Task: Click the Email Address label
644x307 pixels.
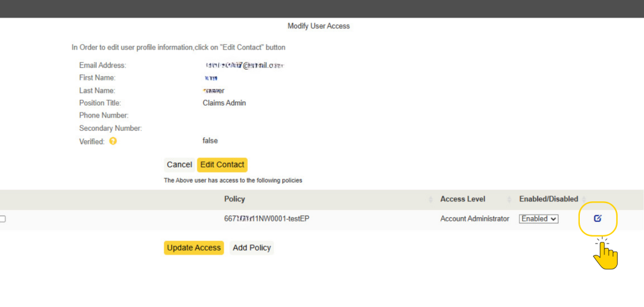Action: coord(103,65)
